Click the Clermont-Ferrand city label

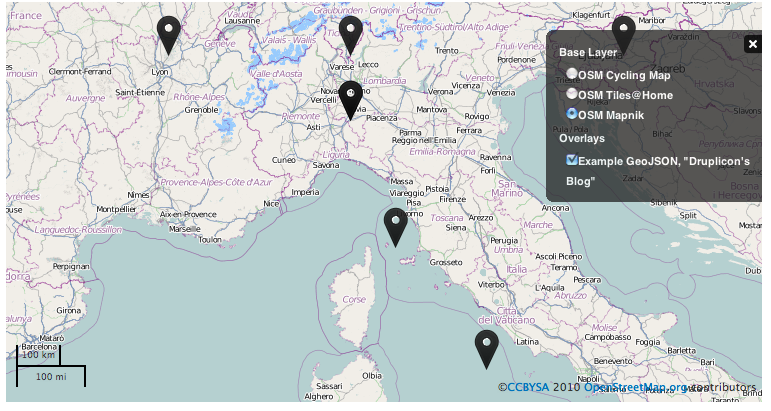(80, 72)
